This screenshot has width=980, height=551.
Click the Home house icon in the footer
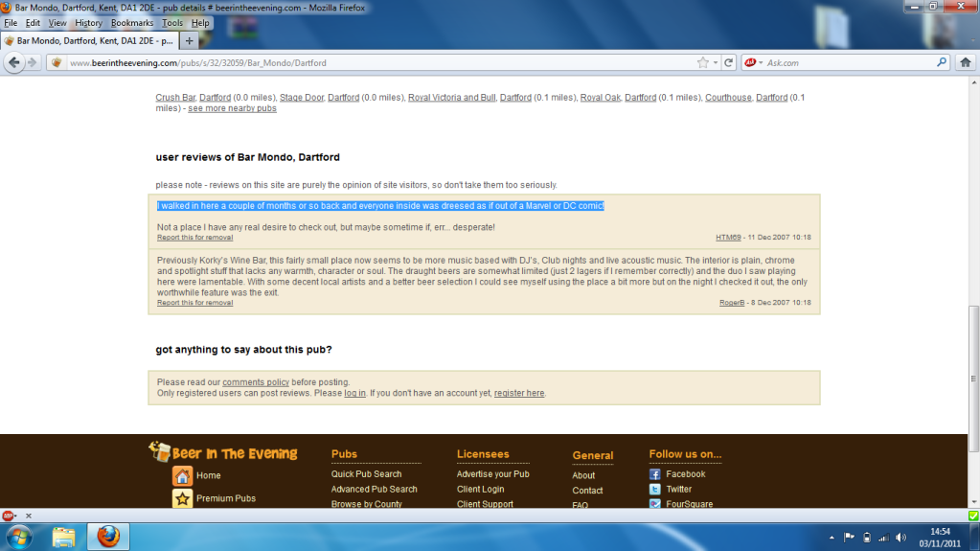coord(182,475)
